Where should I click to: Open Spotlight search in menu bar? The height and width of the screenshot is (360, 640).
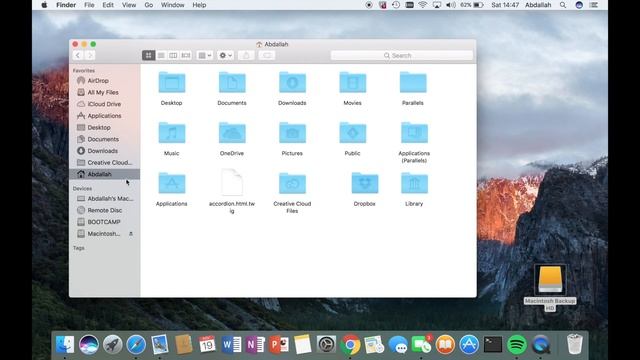(563, 5)
